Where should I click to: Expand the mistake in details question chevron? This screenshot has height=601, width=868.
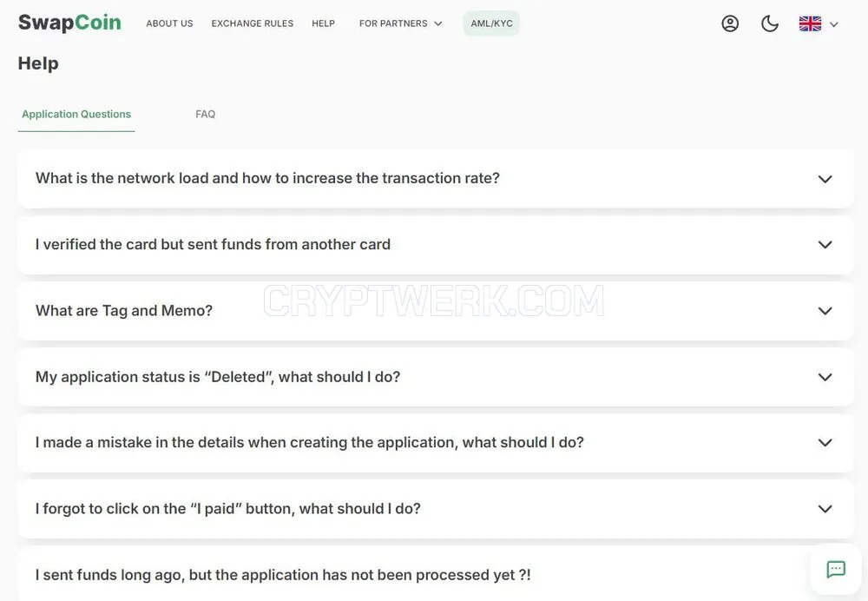[x=825, y=443]
